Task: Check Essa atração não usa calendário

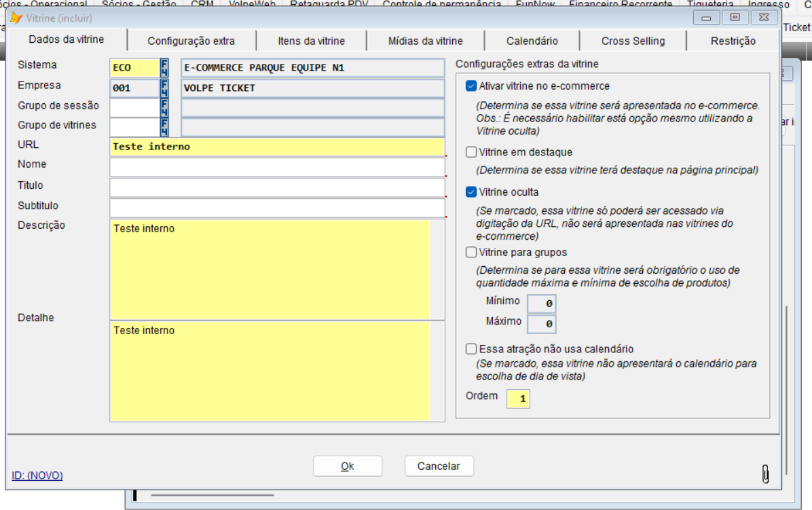Action: coord(470,349)
